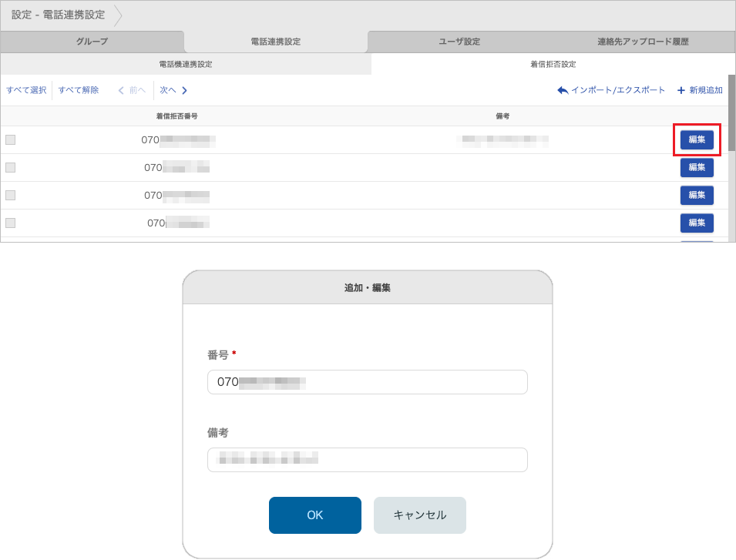Click 編集 button in the first row
Image resolution: width=736 pixels, height=560 pixels.
697,139
